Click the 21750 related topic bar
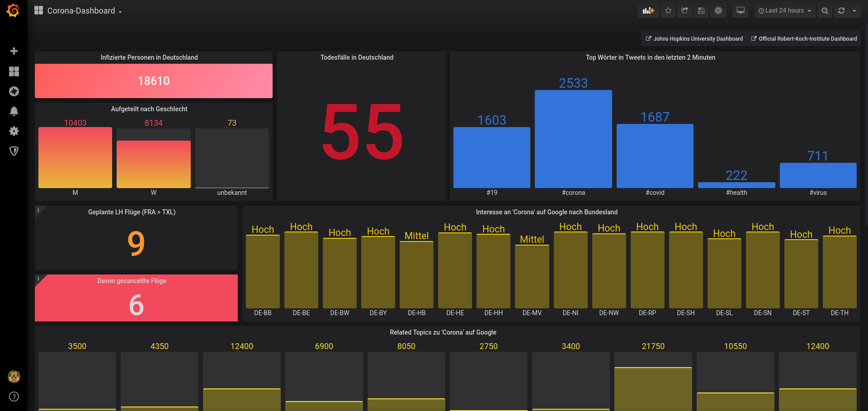Viewport: 868px width, 411px height. [x=653, y=389]
